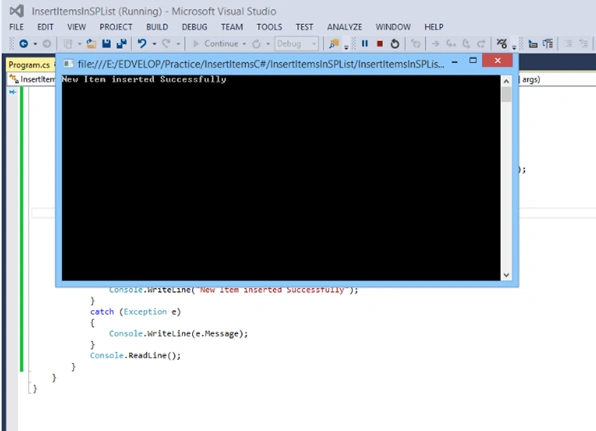Click the Hex display code-map icon
596x431 pixels.
click(x=502, y=44)
